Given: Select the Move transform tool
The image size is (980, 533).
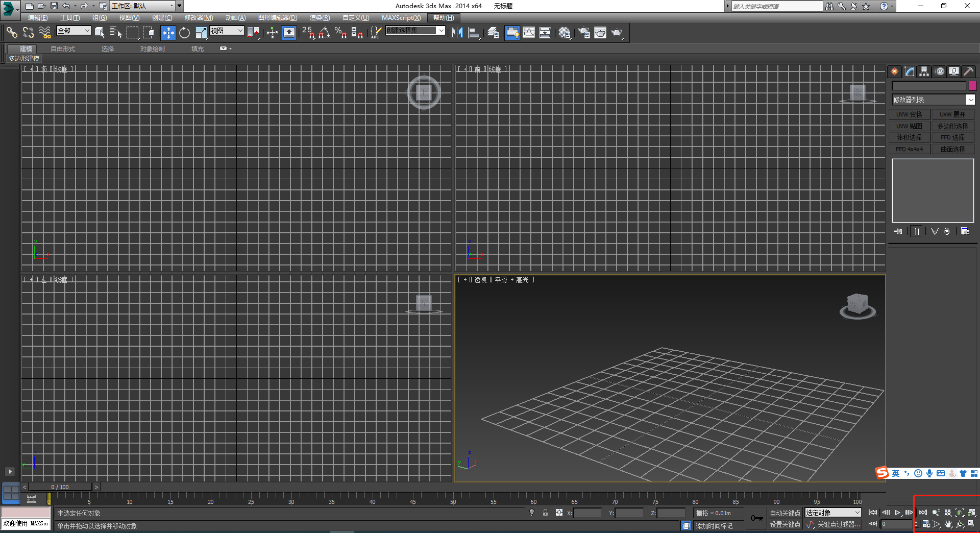Looking at the screenshot, I should click(168, 33).
